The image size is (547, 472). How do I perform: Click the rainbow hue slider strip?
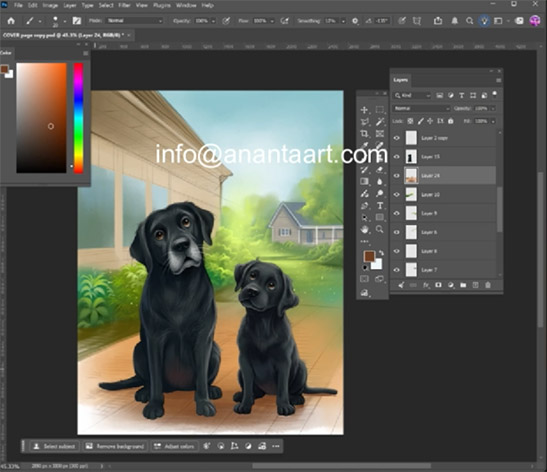pos(78,118)
